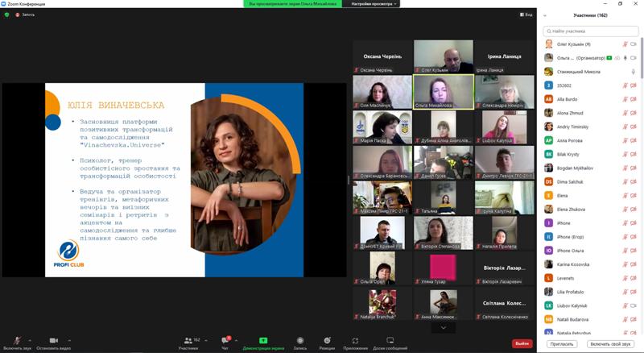Open the Chat panel from the toolbar
Image resolution: width=644 pixels, height=353 pixels.
(x=225, y=342)
